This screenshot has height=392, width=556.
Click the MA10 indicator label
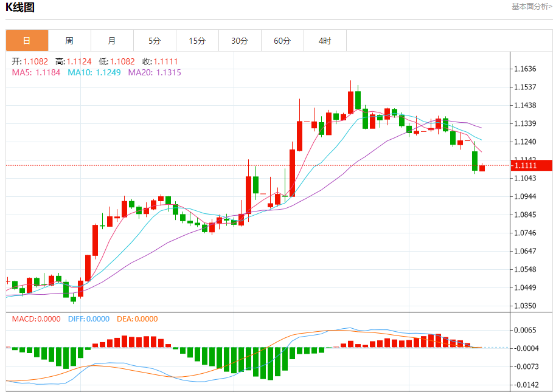click(94, 72)
